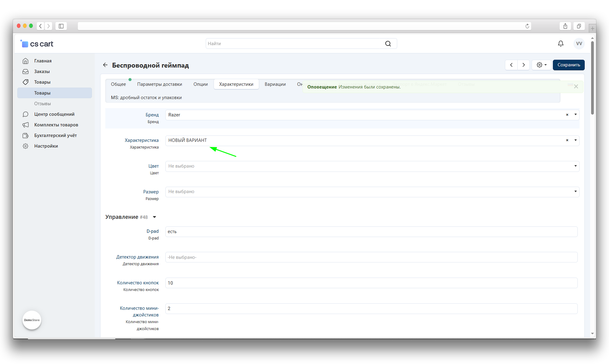Viewport: 609px width, 364px height.
Task: Open the Настройки gear in the sidebar
Action: [x=25, y=146]
